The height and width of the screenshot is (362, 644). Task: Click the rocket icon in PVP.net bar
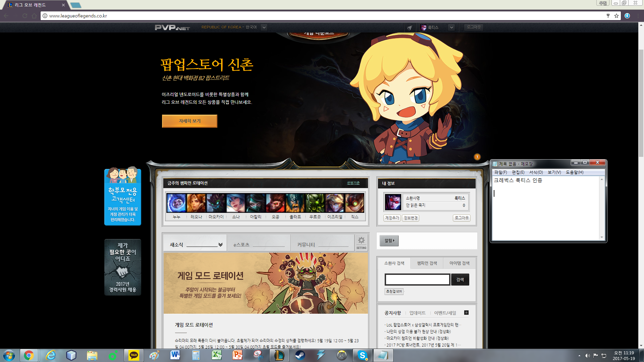[x=410, y=28]
